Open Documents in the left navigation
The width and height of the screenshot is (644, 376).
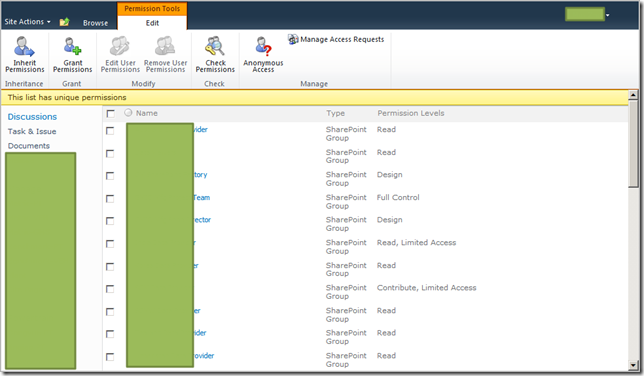(x=29, y=146)
